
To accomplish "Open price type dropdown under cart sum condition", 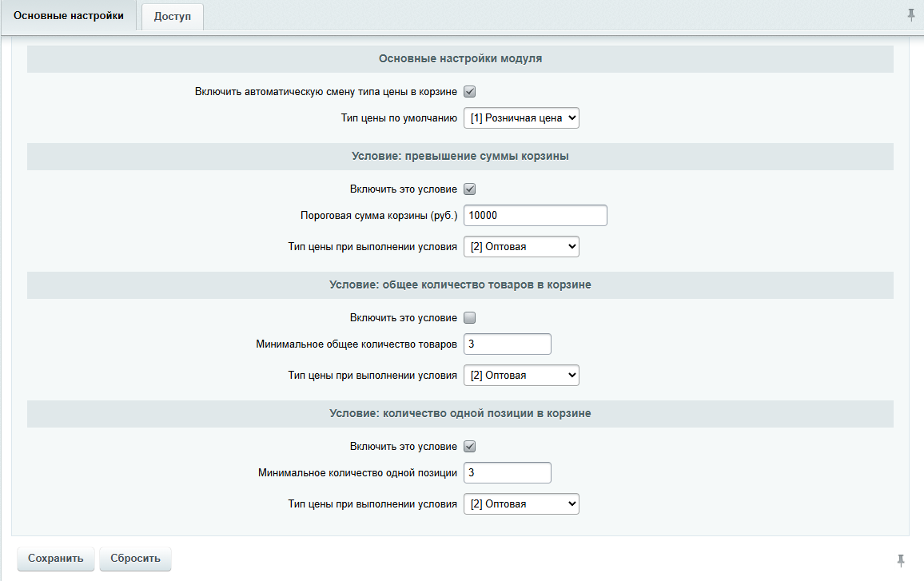I will tap(521, 246).
